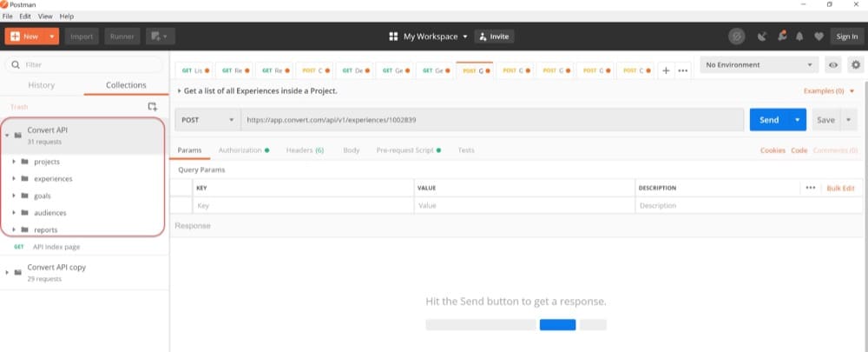Open the Save button dropdown arrow
Viewport: 868px width, 352px height.
coord(848,120)
